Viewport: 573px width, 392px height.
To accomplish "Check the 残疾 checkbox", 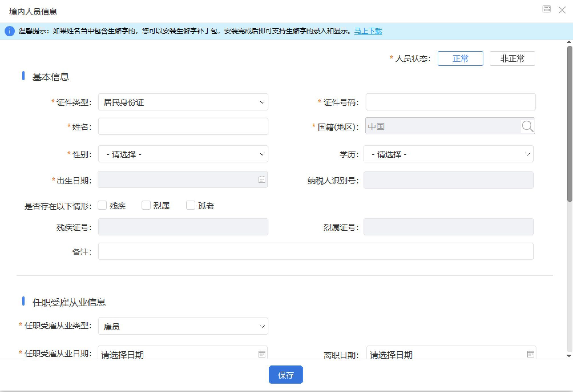I will (x=102, y=205).
